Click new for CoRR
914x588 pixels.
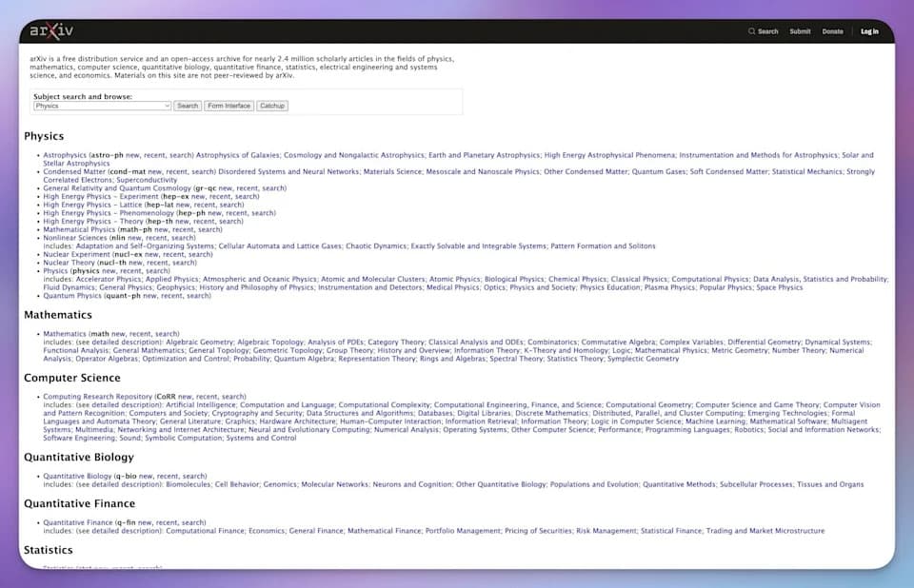(185, 397)
